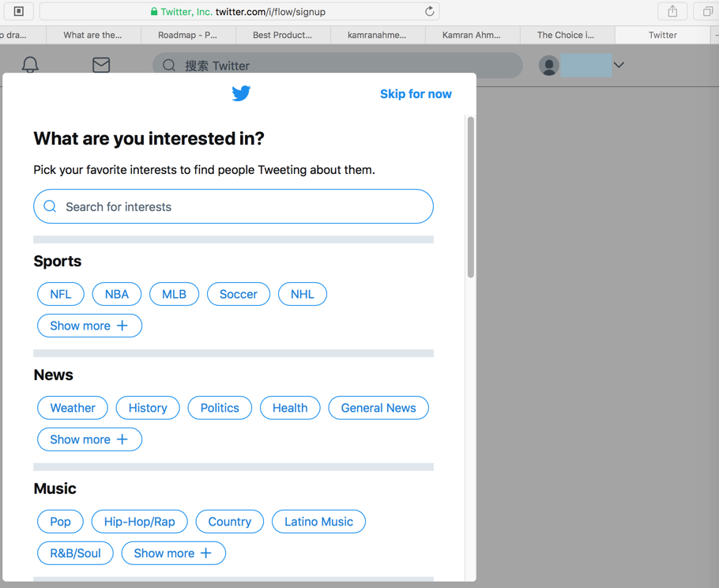Click the Safari address bar URL
Viewport: 719px width, 588px height.
point(239,12)
